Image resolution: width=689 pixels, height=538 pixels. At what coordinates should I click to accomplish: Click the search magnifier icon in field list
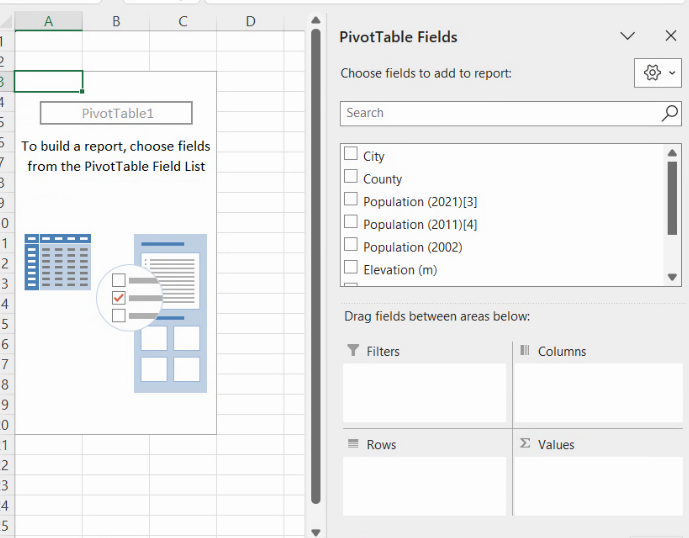(670, 113)
